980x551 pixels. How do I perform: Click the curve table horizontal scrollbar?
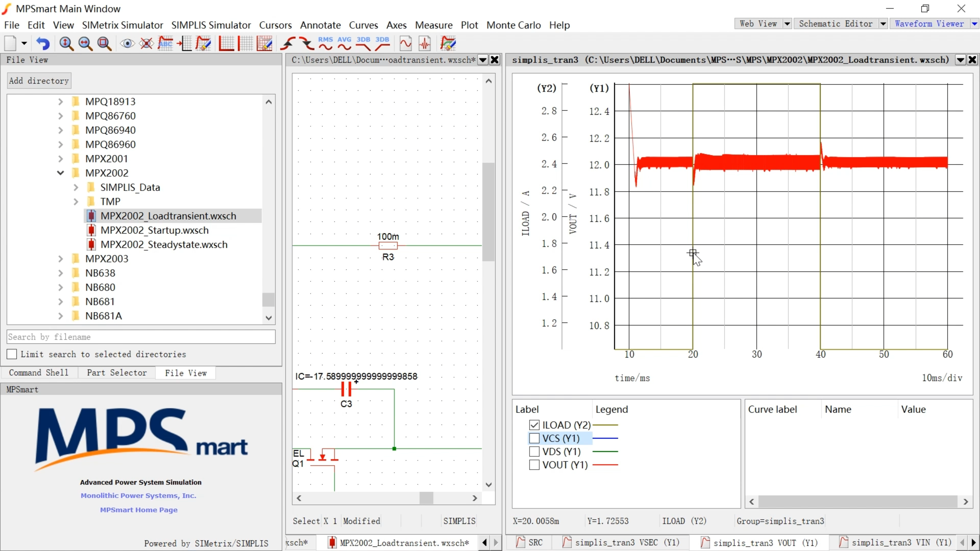(857, 502)
